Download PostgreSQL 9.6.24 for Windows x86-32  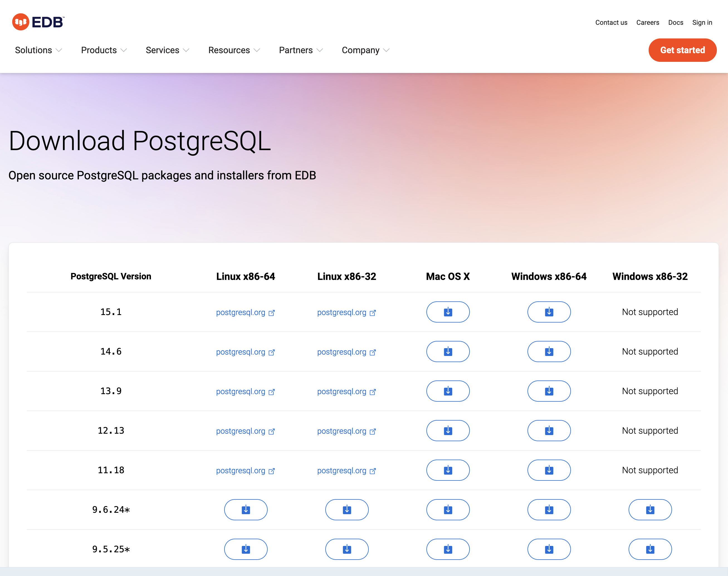pyautogui.click(x=650, y=509)
